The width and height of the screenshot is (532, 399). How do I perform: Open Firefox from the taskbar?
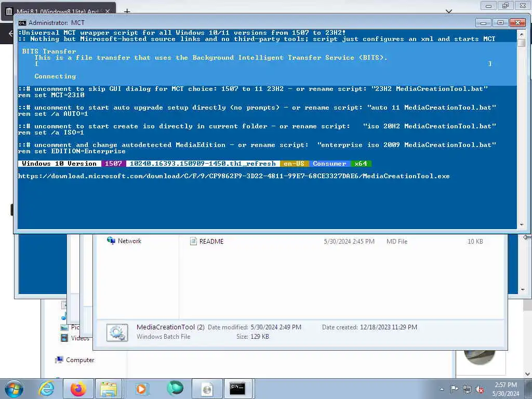coord(78,389)
